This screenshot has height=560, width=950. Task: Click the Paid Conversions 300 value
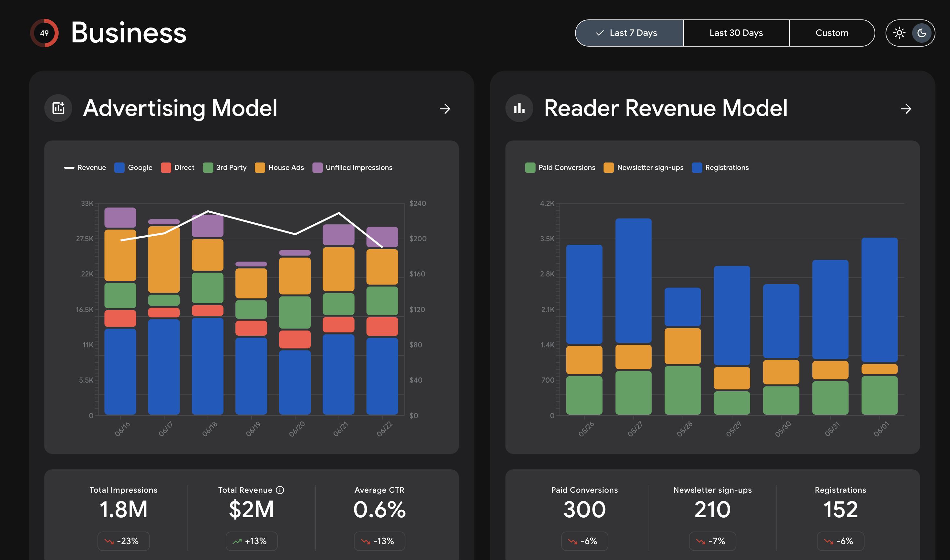pos(584,510)
